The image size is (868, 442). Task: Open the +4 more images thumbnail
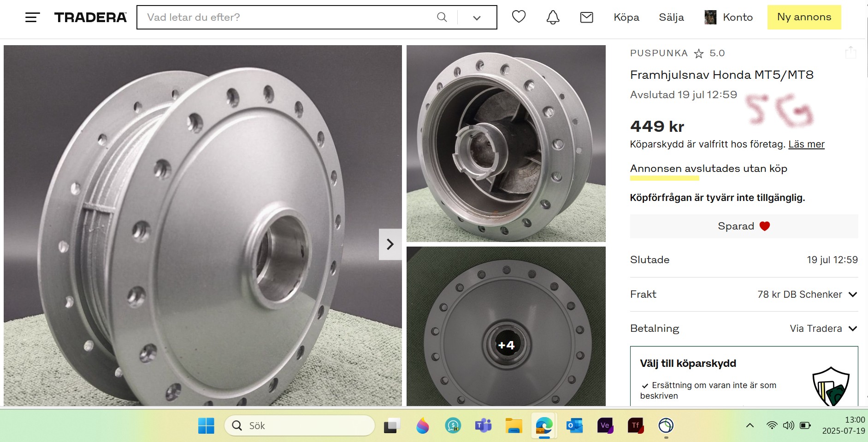[x=506, y=326]
